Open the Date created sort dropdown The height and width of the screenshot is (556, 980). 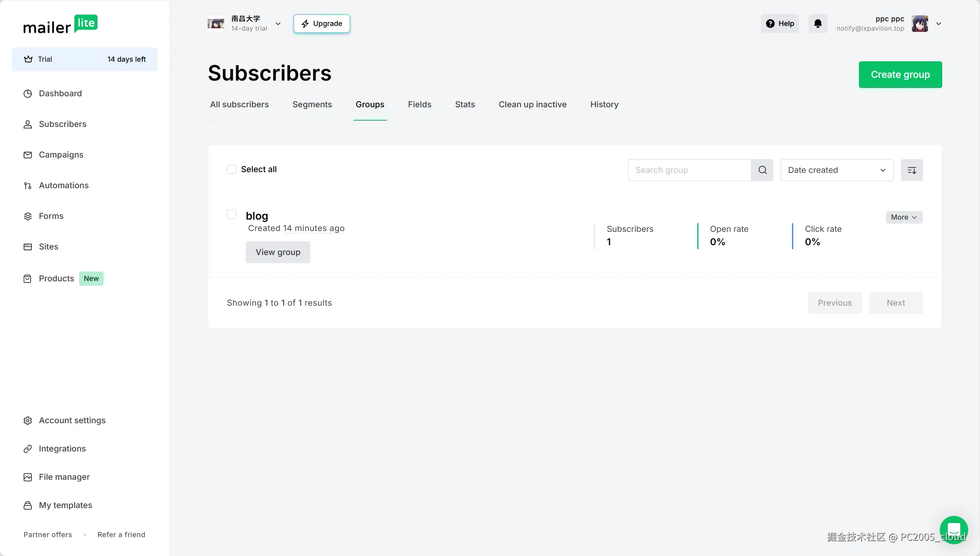837,170
